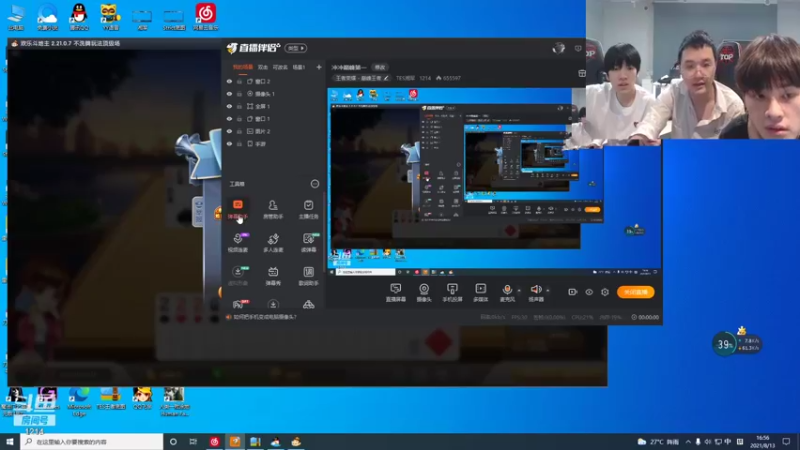This screenshot has width=800, height=450.
Task: Open the 弹幕秀 tool
Action: pyautogui.click(x=273, y=276)
